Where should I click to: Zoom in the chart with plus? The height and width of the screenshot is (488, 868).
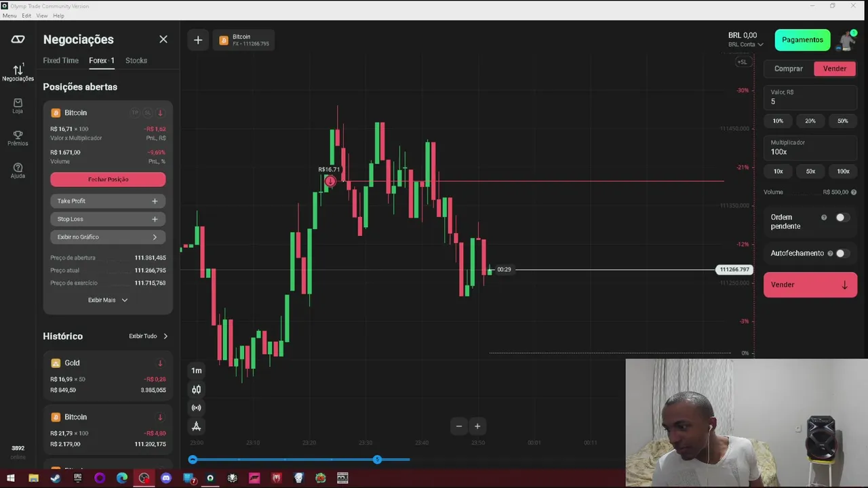pos(477,426)
